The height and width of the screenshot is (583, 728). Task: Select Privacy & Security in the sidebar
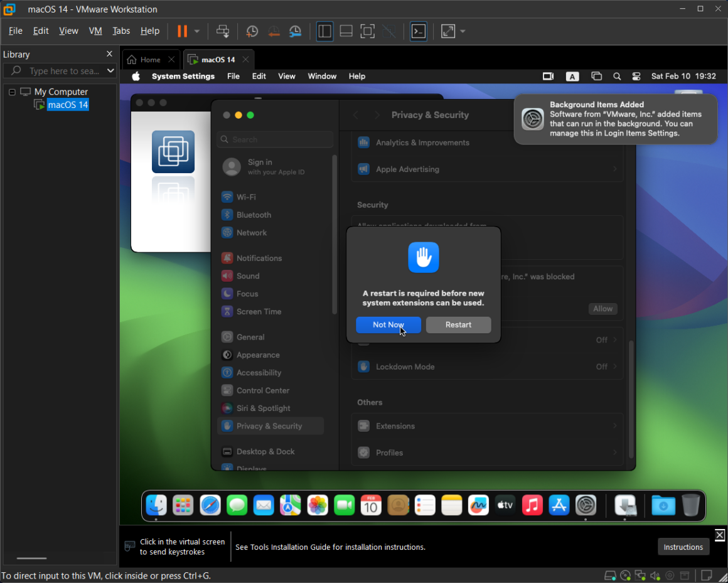coord(270,426)
